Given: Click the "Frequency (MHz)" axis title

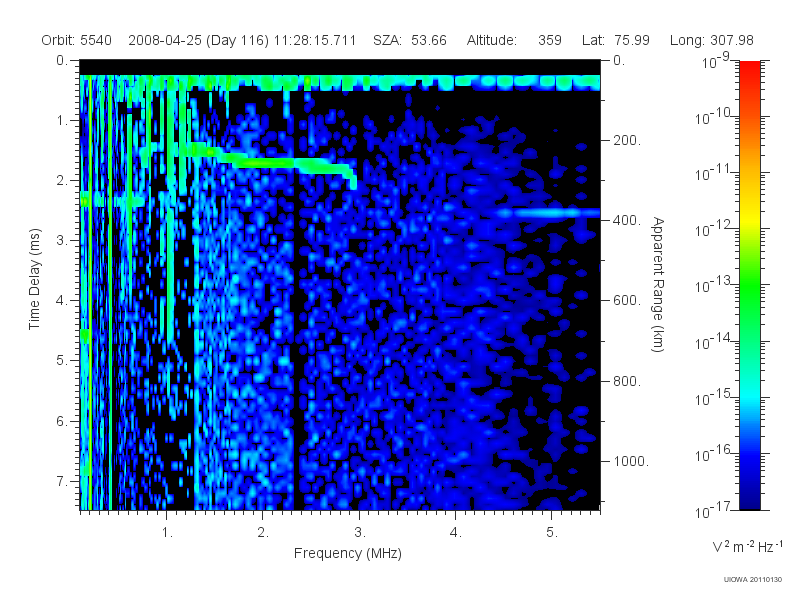Looking at the screenshot, I should click(x=347, y=553).
